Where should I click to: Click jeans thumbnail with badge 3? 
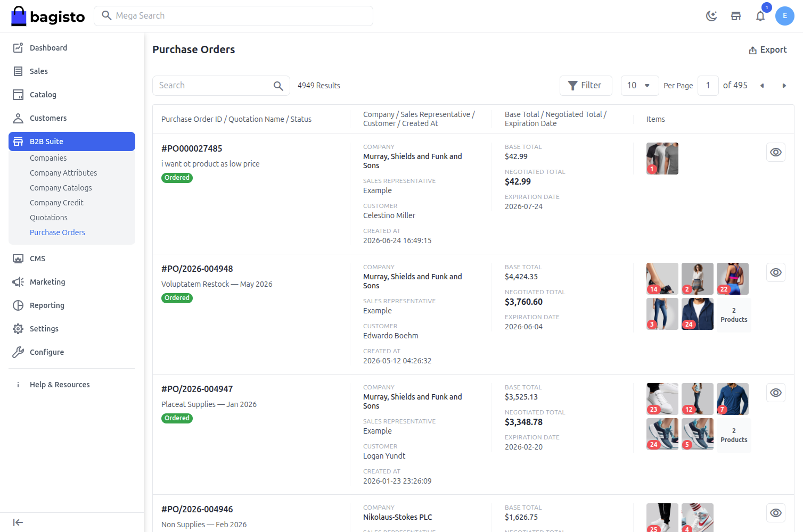pos(662,314)
